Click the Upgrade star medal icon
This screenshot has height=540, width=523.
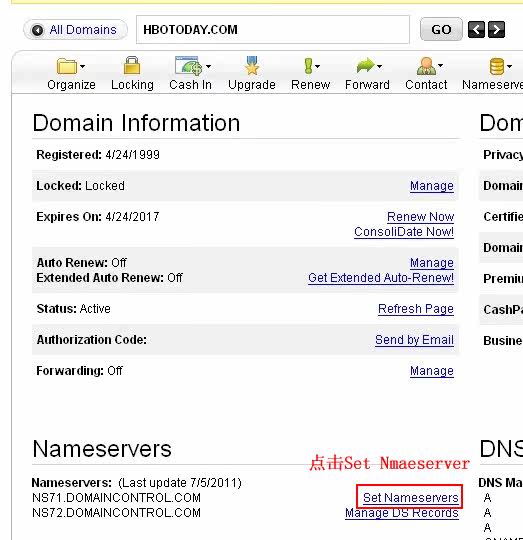pyautogui.click(x=252, y=65)
